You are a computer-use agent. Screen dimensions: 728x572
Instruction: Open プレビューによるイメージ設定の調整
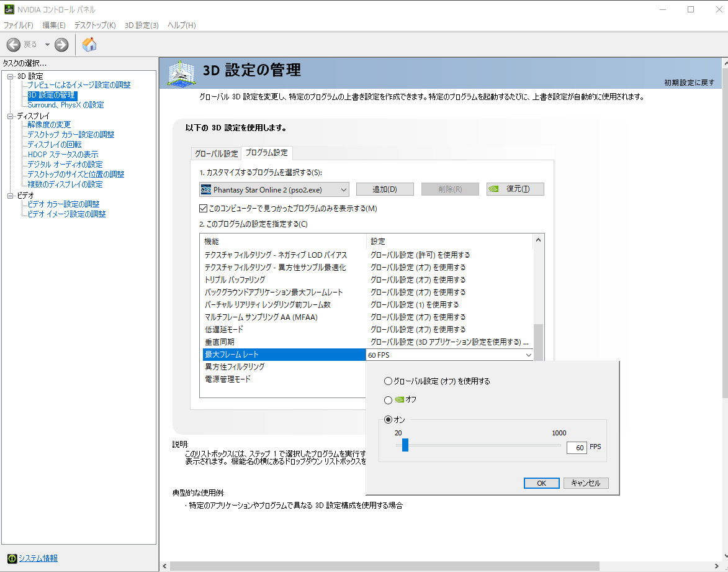click(79, 85)
